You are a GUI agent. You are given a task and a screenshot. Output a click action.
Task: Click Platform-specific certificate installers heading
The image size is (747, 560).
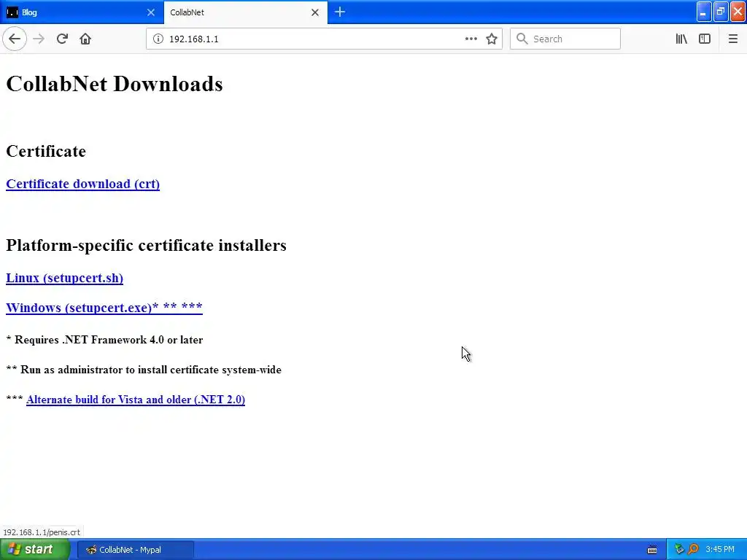tap(146, 245)
